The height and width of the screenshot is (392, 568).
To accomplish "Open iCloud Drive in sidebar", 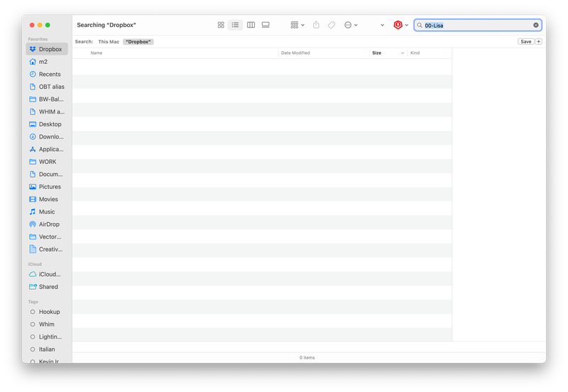I will [x=47, y=274].
